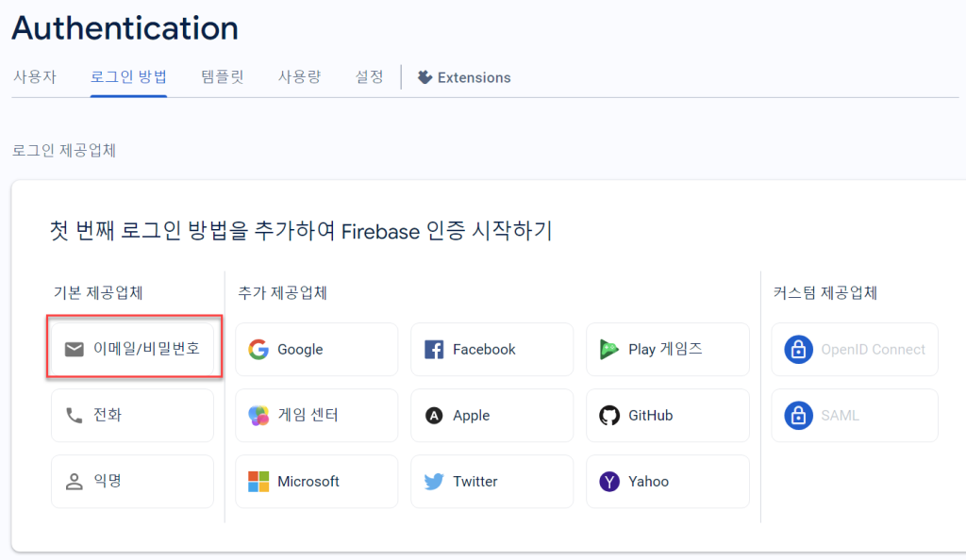Viewport: 966px width, 560px height.
Task: Click the Twitter bird icon
Action: coord(434,481)
